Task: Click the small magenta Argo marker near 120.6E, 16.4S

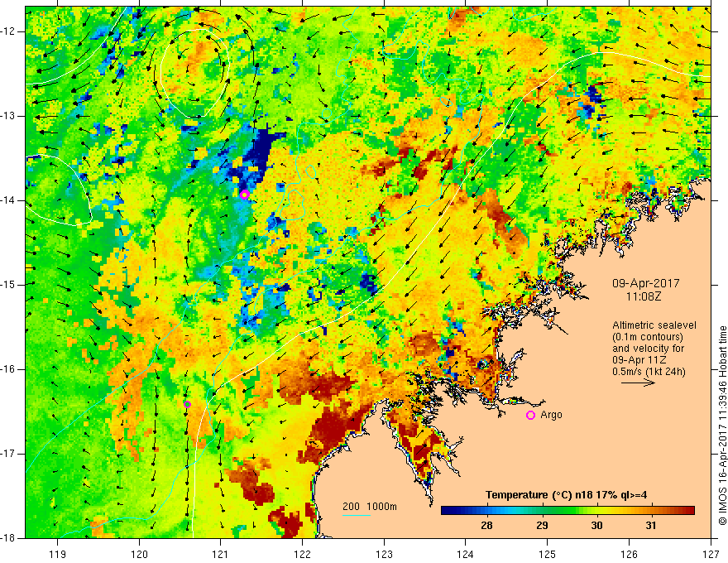Action: point(187,404)
